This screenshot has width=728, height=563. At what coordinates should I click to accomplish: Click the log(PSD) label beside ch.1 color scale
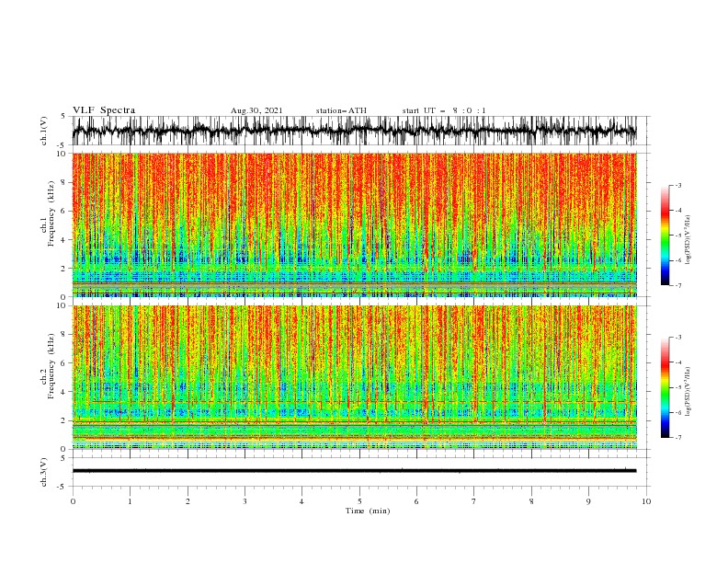688,240
